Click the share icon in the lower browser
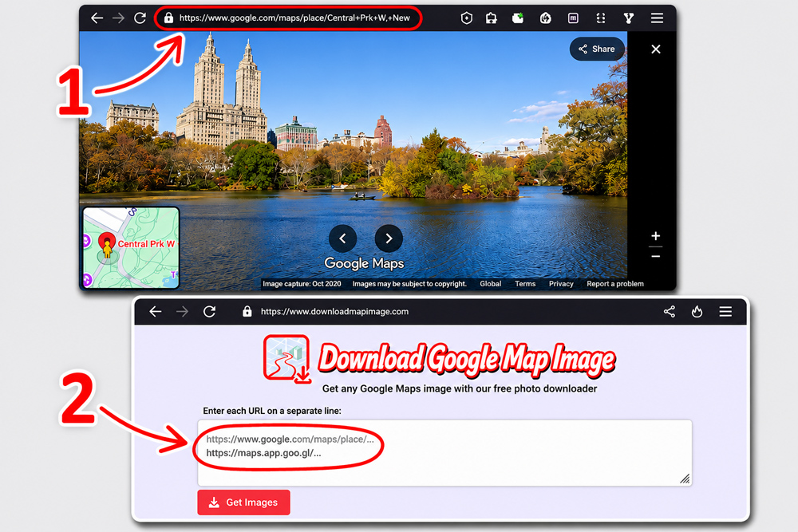The width and height of the screenshot is (798, 532). pos(670,311)
